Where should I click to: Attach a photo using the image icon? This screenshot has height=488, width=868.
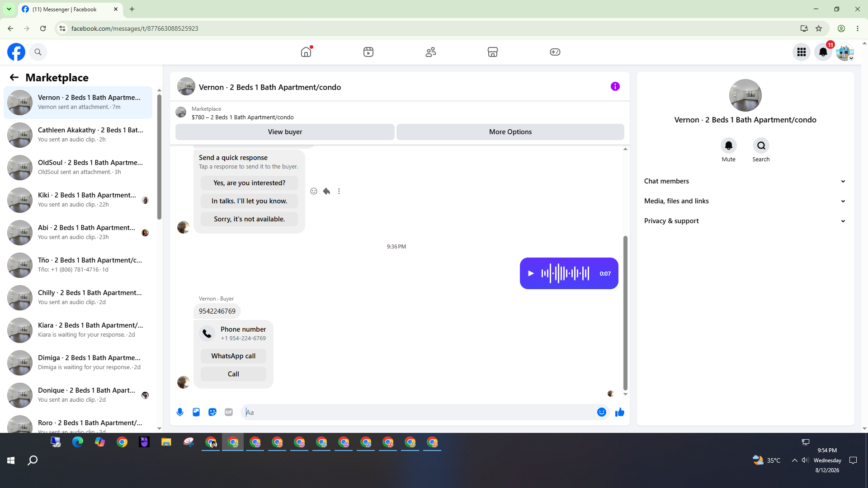[x=196, y=412]
